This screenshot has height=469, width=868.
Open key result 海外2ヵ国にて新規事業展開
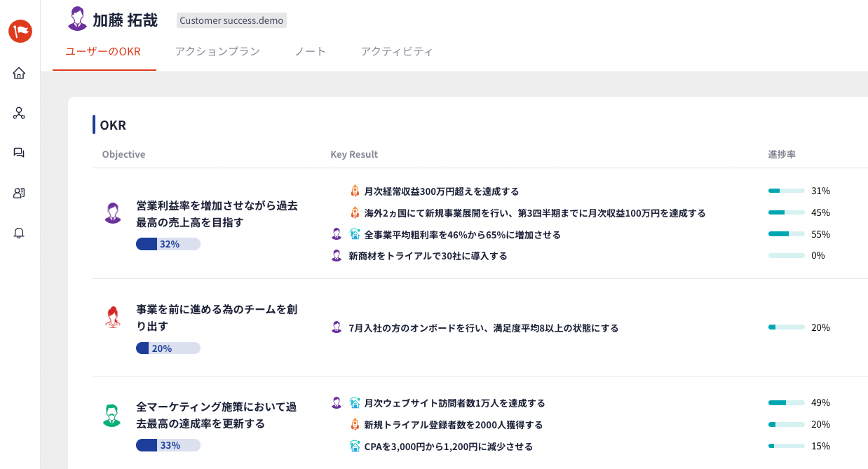[535, 213]
